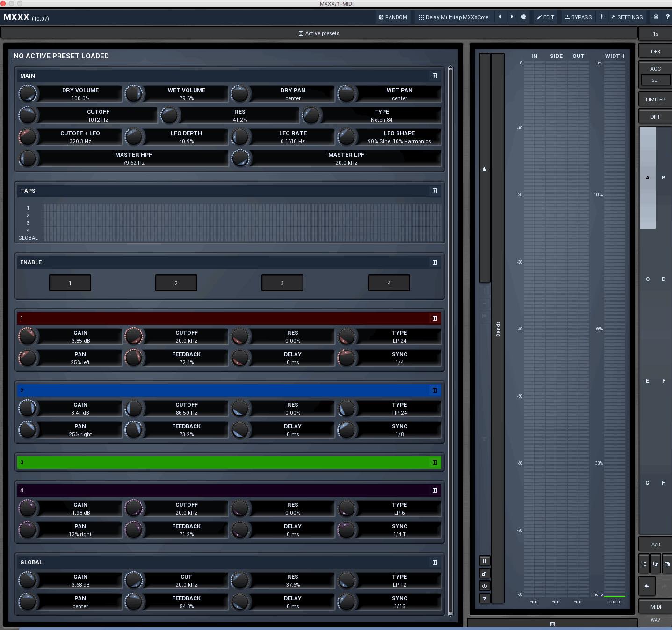Click the SET button under AGC
Screen dimensions: 672x630
[x=656, y=80]
